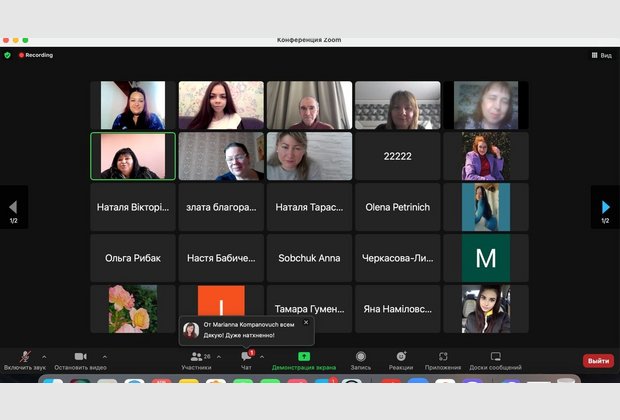Start Демонстрация экрана screen sharing
Image resolution: width=620 pixels, height=420 pixels.
304,357
